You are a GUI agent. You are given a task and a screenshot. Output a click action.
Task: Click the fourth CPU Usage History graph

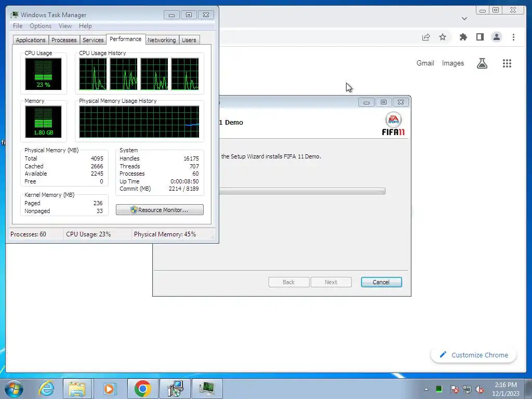(185, 74)
